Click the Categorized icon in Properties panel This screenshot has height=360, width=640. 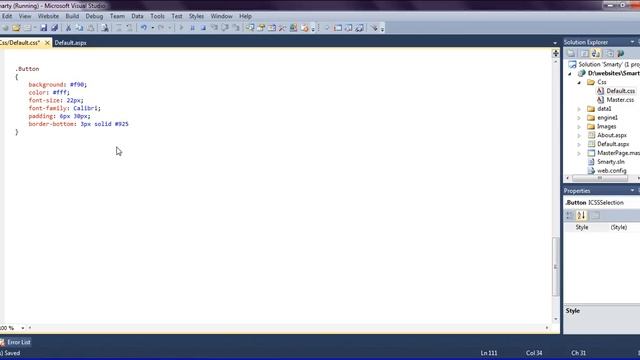pos(569,215)
